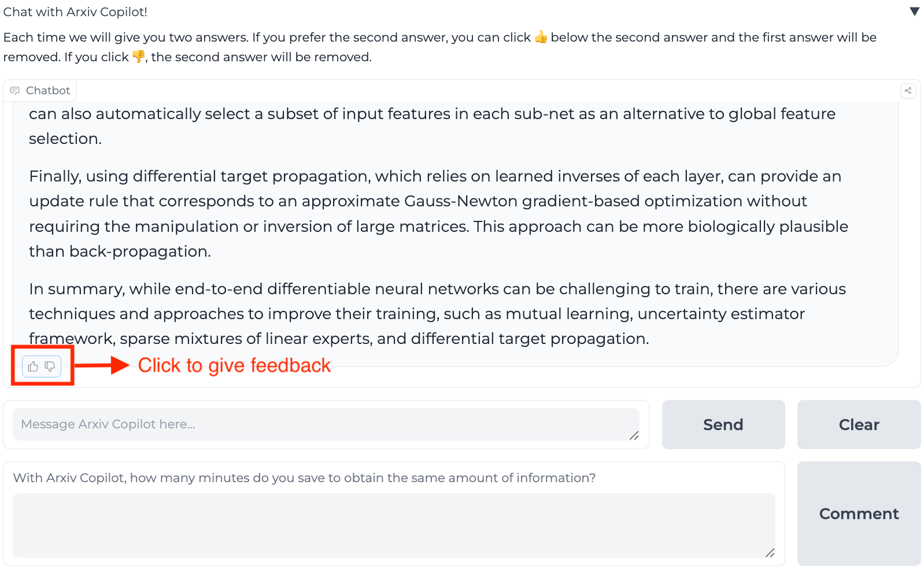Click the red "Click to give feedback" text
The height and width of the screenshot is (570, 924).
(x=234, y=365)
